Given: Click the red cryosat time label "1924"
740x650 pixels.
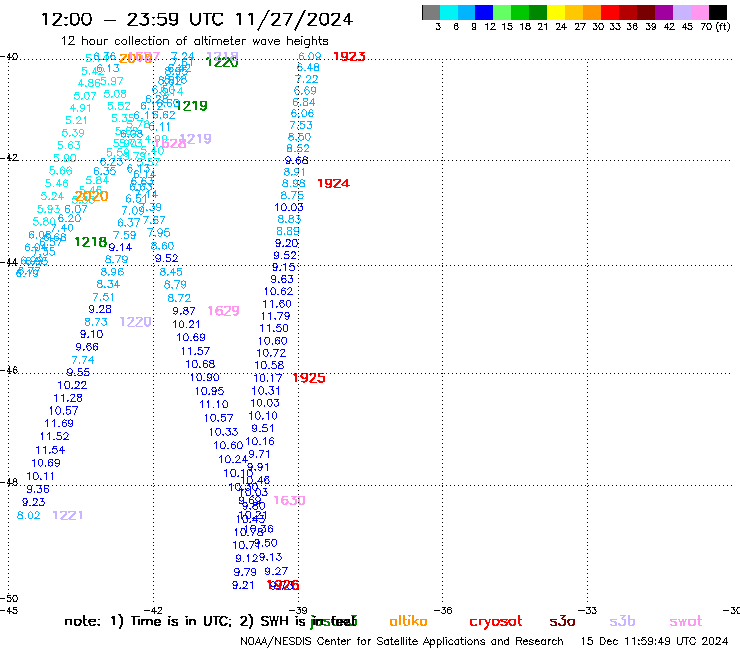Looking at the screenshot, I should coord(333,183).
